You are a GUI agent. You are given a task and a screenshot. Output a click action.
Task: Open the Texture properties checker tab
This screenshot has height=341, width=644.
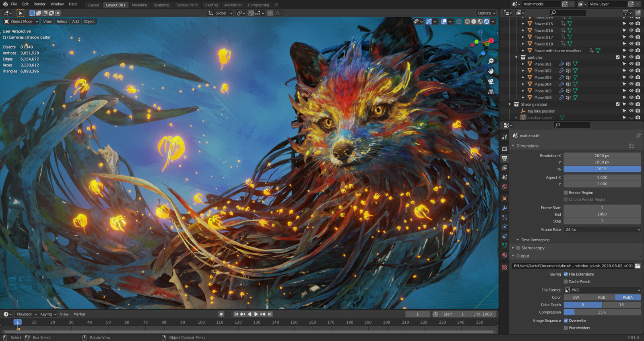[504, 267]
